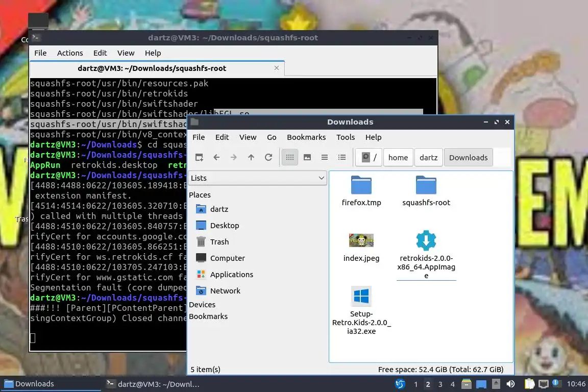Activate the dartz@VM3 terminal taskbar button
The width and height of the screenshot is (588, 392).
153,384
